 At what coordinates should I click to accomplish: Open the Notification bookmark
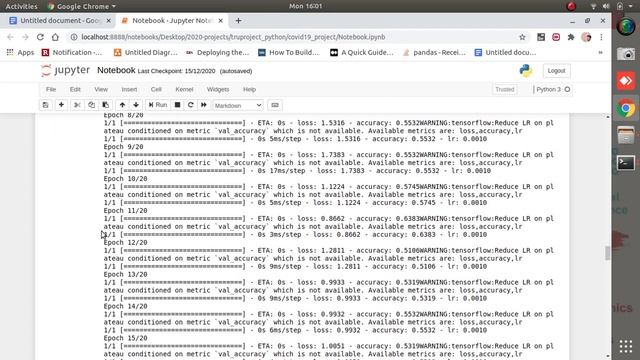[x=72, y=53]
